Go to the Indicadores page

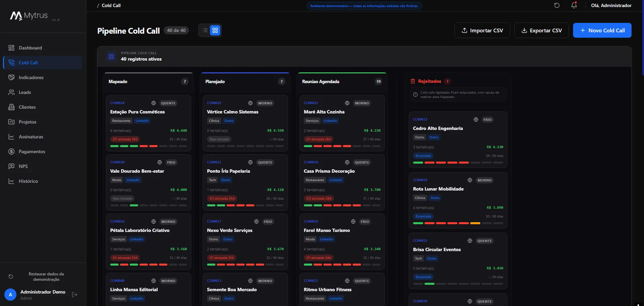pyautogui.click(x=43, y=77)
